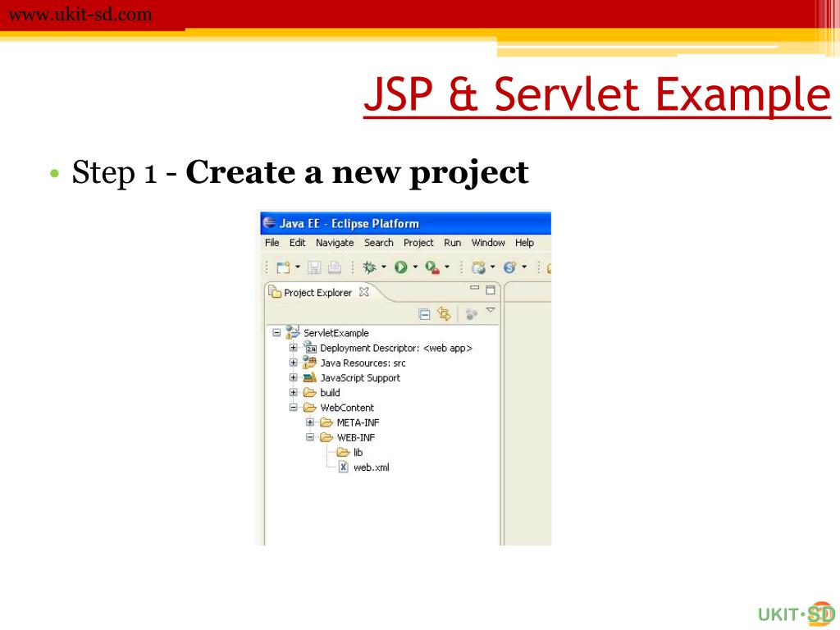Collapse the WebContent folder node
The width and height of the screenshot is (840, 630).
[293, 408]
